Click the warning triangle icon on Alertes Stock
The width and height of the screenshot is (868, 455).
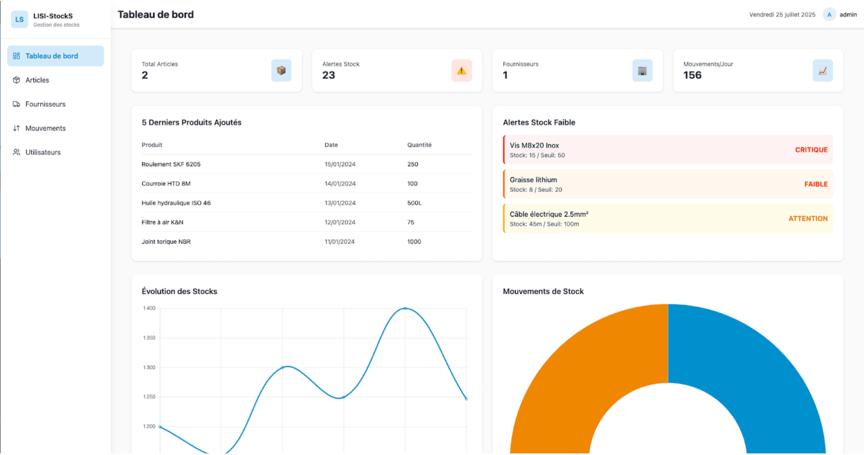coord(461,71)
